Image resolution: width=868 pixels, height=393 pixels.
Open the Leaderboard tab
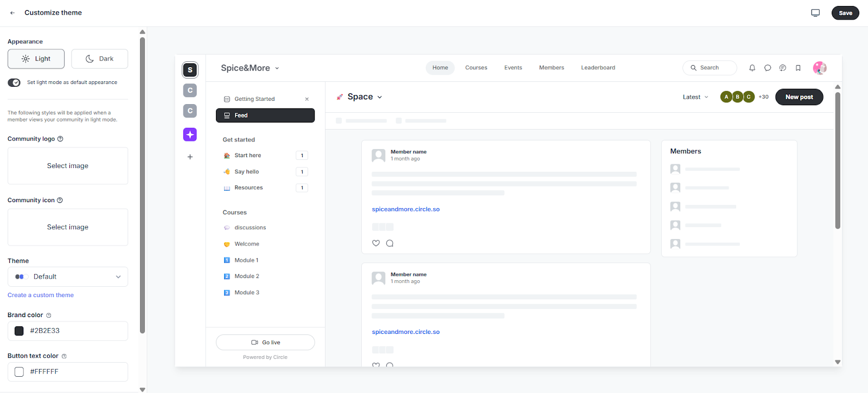point(598,68)
